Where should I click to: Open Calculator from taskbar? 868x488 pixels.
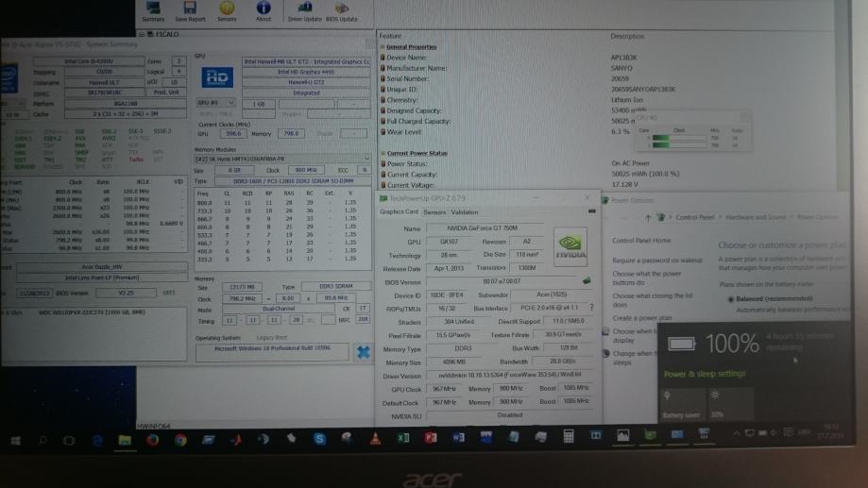click(x=569, y=436)
